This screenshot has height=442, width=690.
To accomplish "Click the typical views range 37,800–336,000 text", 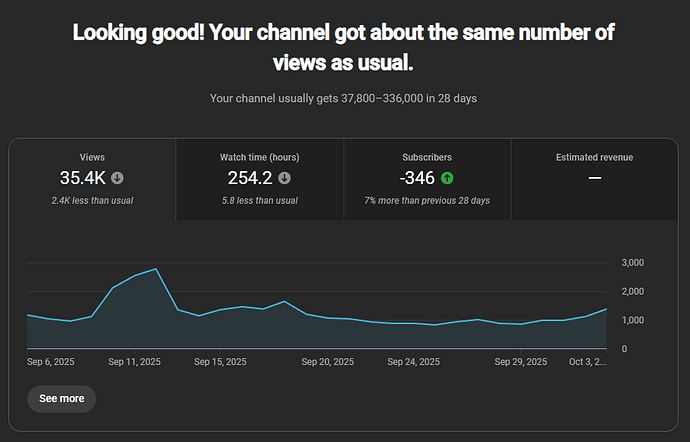I will [x=344, y=98].
